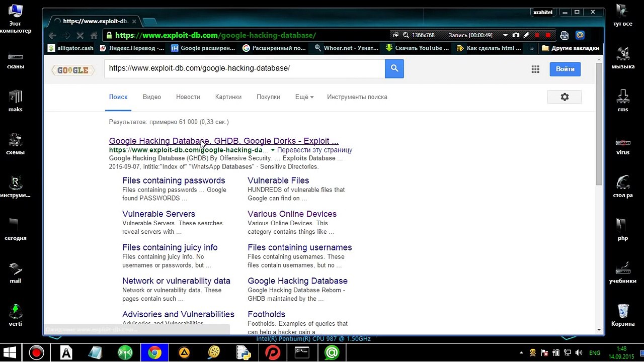Switch to the Видео search tab
Screen dimensions: 644x362
pyautogui.click(x=151, y=97)
